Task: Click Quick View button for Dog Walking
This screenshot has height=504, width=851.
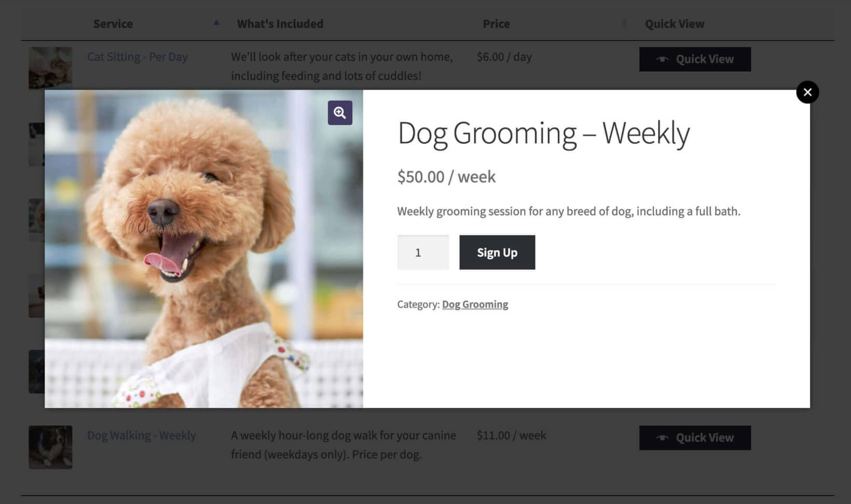Action: coord(695,438)
